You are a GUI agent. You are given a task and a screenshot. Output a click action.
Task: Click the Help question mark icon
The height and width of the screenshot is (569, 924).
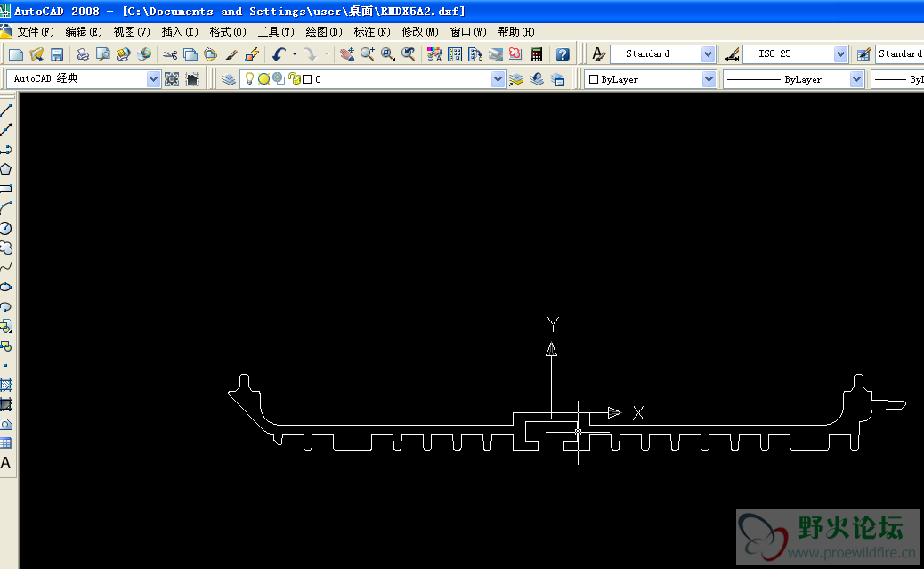click(563, 55)
